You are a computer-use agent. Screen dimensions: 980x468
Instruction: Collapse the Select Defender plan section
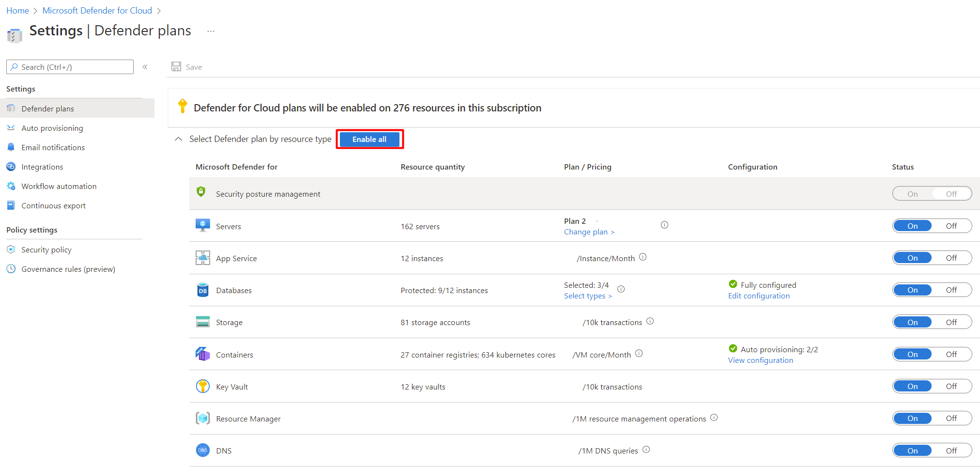(178, 139)
